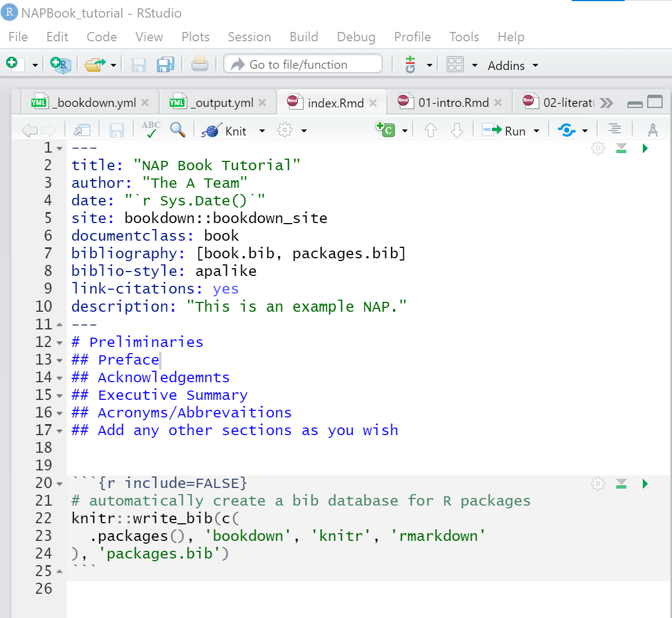Switch to the 01-intro.Rmd tab
This screenshot has width=672, height=618.
[453, 103]
